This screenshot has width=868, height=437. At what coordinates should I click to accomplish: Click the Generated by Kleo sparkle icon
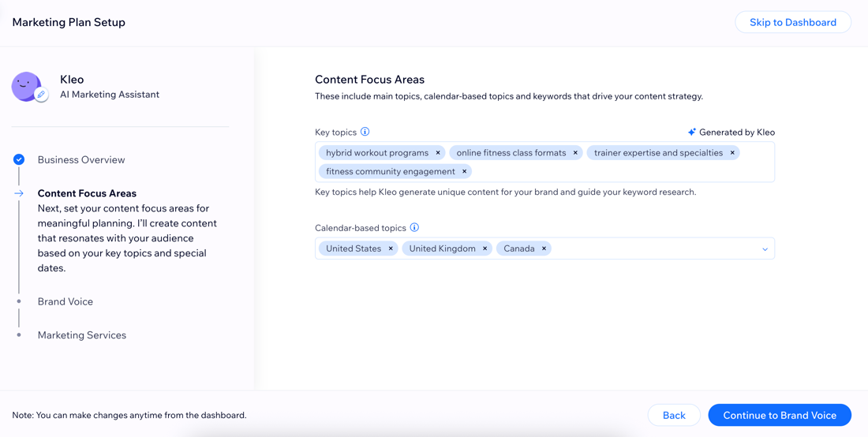(691, 133)
